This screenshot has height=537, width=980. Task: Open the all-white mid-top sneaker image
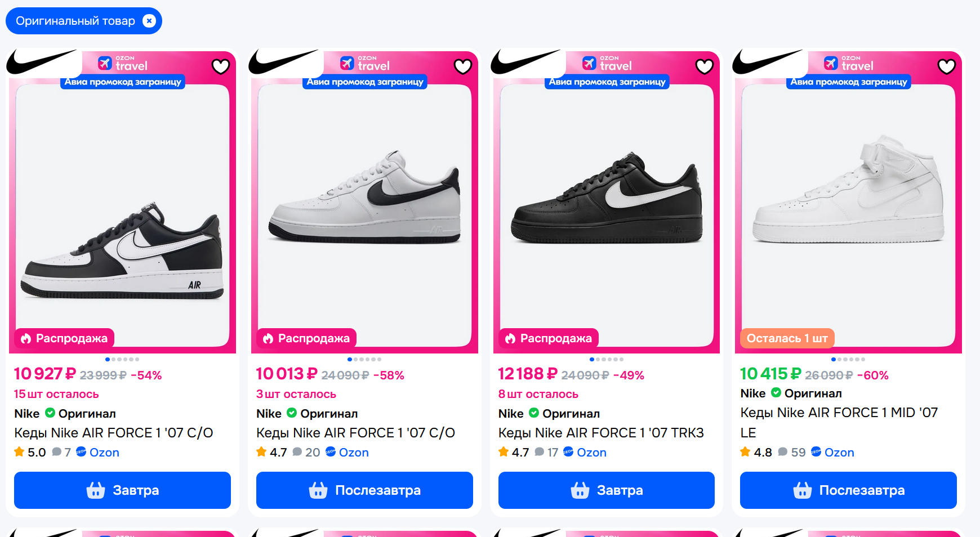click(x=848, y=191)
